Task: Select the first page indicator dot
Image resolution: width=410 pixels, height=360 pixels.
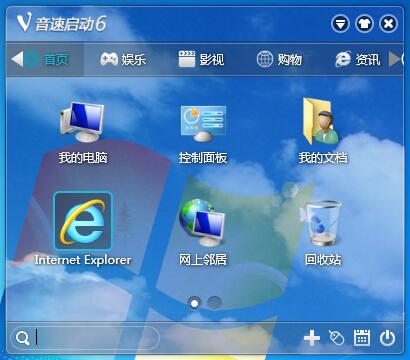Action: pyautogui.click(x=194, y=303)
